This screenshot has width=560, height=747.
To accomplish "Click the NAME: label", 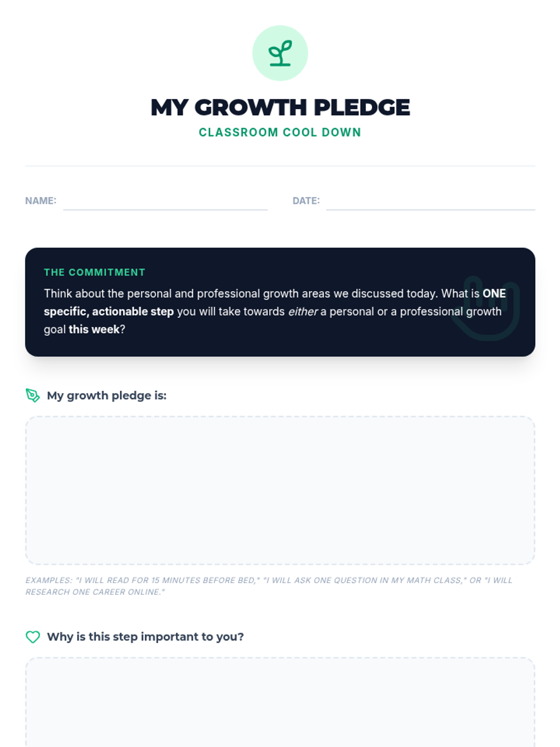I will pos(41,201).
